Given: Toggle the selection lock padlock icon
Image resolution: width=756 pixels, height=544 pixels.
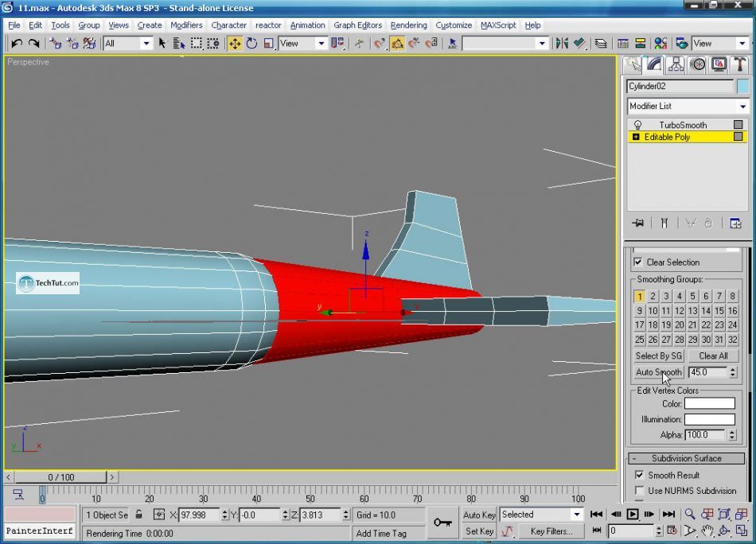Looking at the screenshot, I should [138, 515].
